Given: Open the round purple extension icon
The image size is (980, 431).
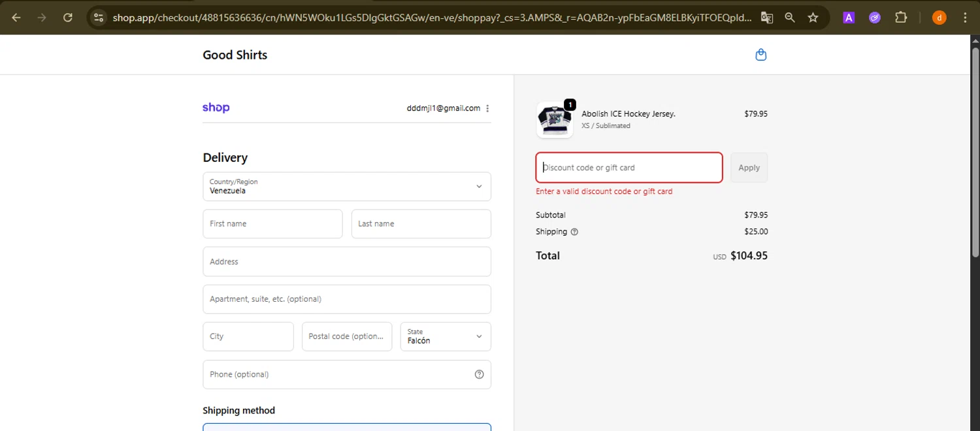Looking at the screenshot, I should coord(875,18).
